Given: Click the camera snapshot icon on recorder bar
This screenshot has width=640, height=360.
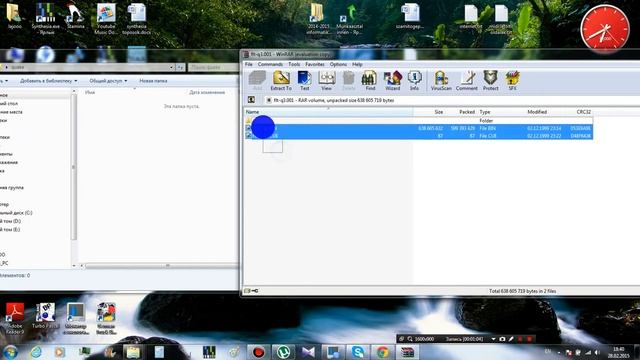Looking at the screenshot, I should [x=502, y=339].
